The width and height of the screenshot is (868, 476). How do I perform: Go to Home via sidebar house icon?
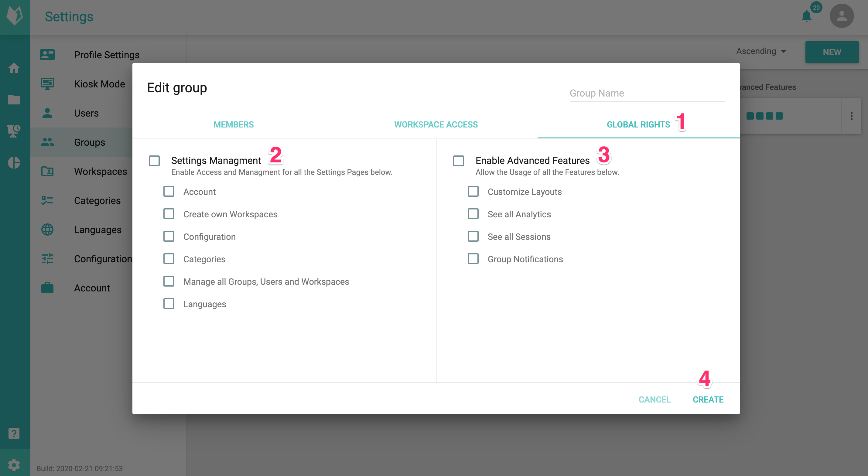[x=14, y=68]
